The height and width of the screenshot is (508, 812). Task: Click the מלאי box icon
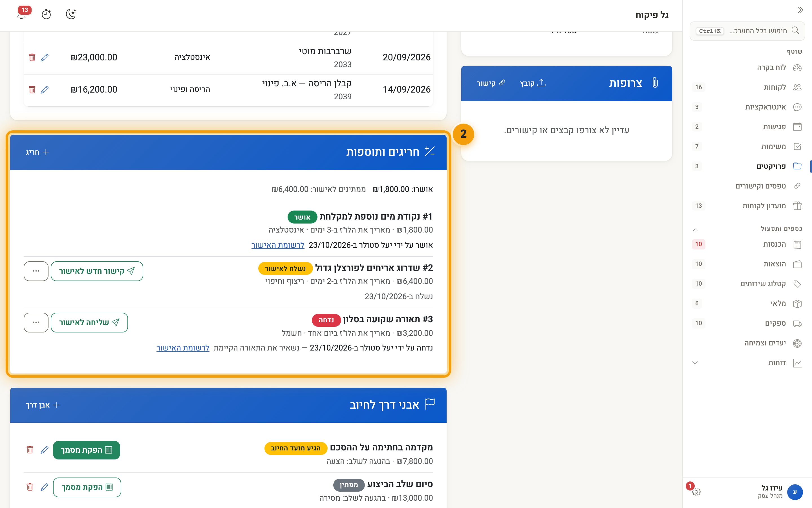pyautogui.click(x=797, y=304)
